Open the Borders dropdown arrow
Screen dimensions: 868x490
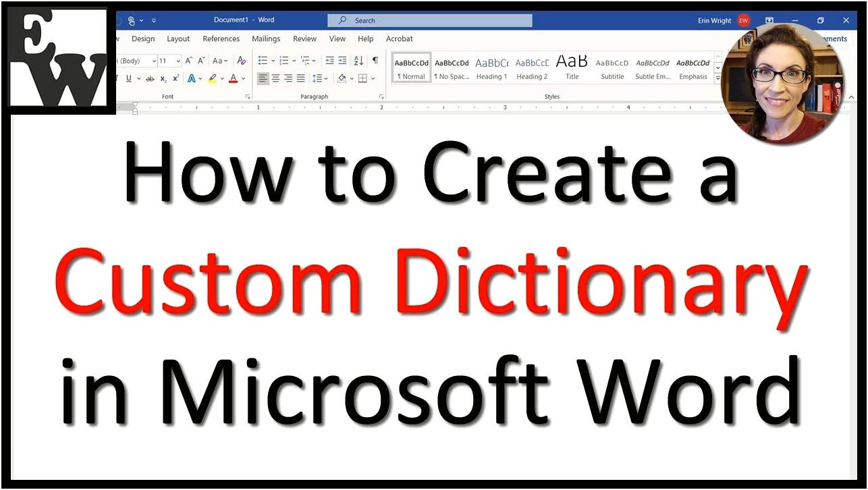coord(373,79)
